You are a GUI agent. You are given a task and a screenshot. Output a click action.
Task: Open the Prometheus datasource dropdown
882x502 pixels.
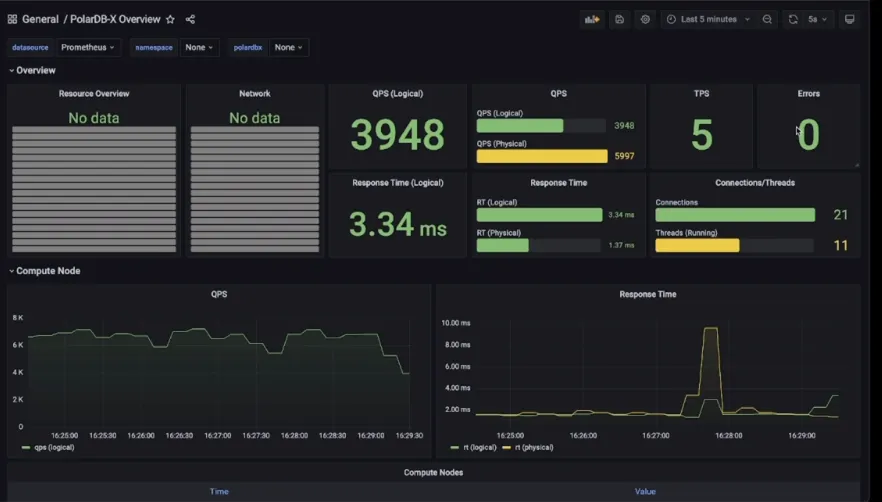tap(88, 47)
